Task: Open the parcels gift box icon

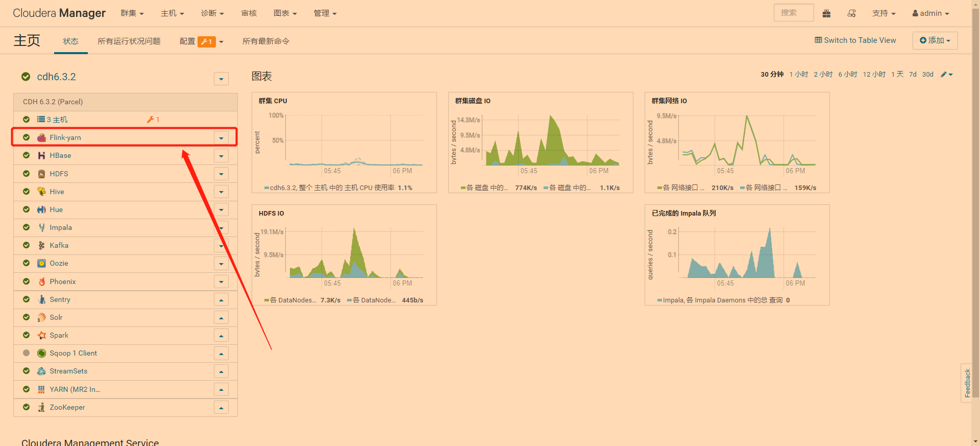Action: pyautogui.click(x=826, y=13)
